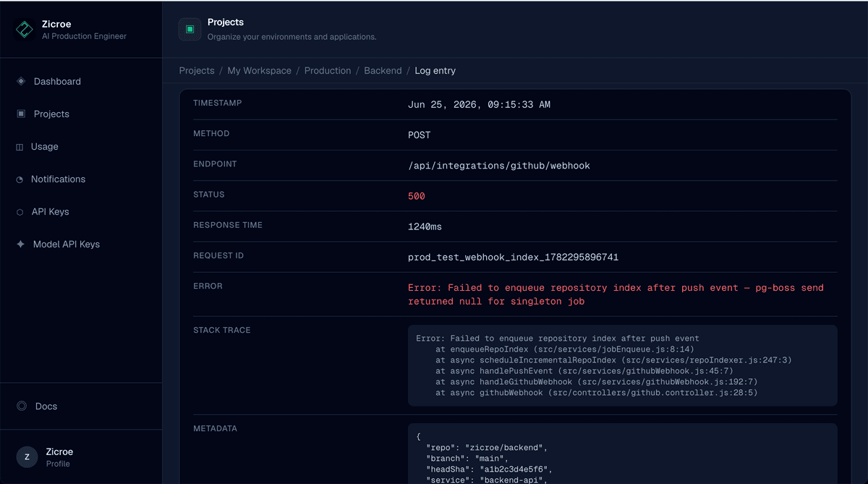Click the 1240ms response time value

pos(425,226)
